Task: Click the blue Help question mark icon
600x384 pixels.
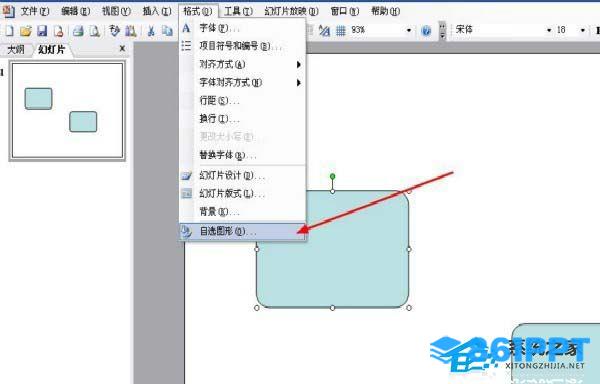Action: 426,30
